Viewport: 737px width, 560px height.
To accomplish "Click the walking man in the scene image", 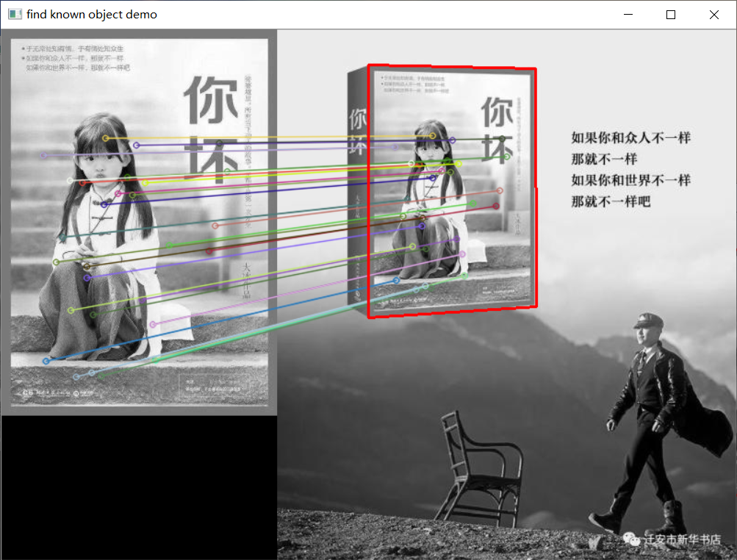I will pos(661,423).
